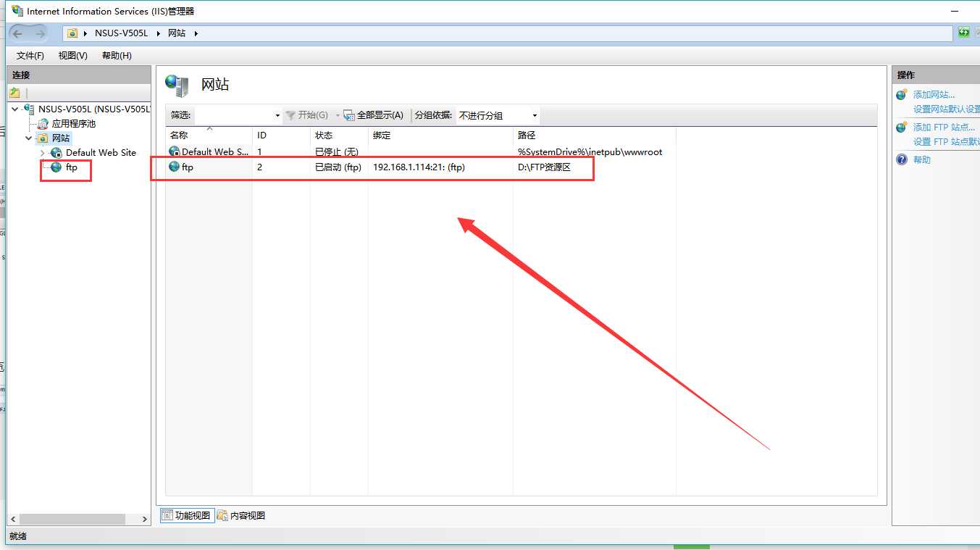Open the 视图(V) menu
The image size is (980, 550).
point(73,56)
